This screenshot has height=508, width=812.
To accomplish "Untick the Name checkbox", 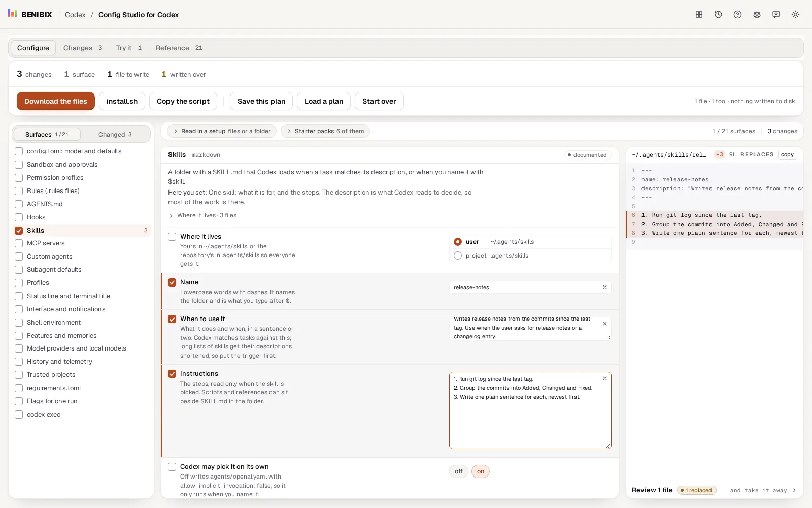I will (172, 282).
